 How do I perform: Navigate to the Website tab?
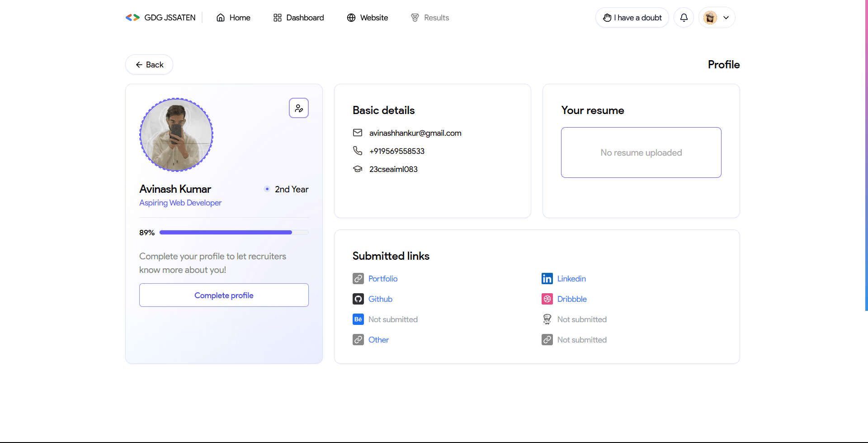(x=367, y=18)
